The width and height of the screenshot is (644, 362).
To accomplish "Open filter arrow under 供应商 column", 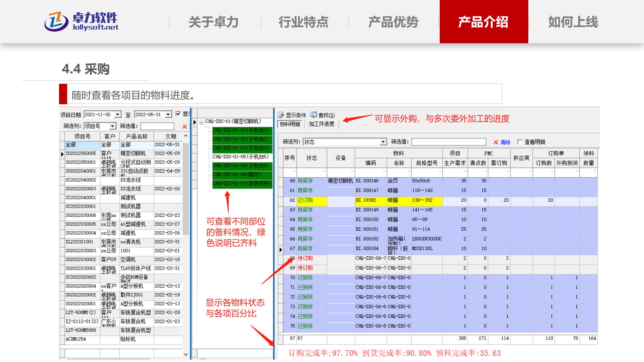I will pyautogui.click(x=530, y=172).
